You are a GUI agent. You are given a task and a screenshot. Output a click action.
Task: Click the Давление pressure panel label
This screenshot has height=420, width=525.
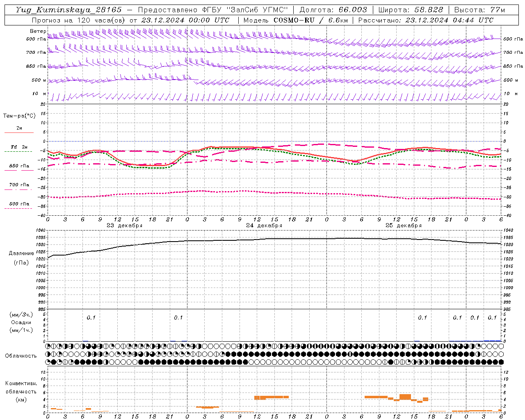pos(21,253)
